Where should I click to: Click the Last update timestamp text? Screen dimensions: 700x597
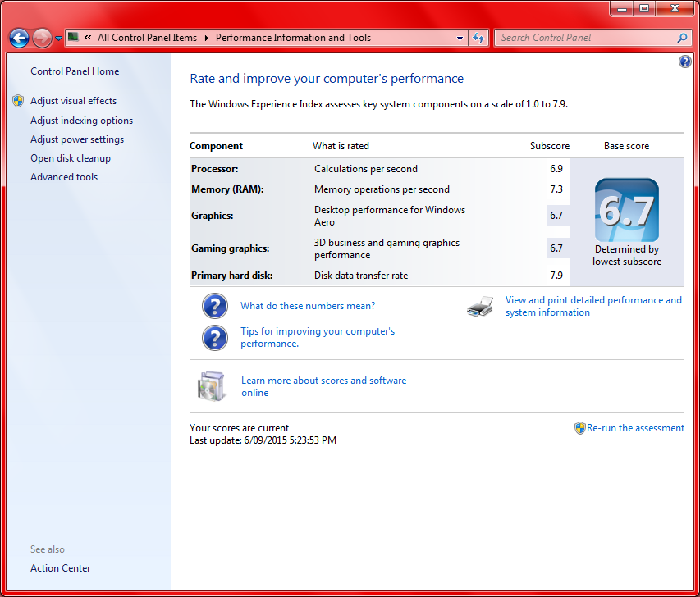263,440
